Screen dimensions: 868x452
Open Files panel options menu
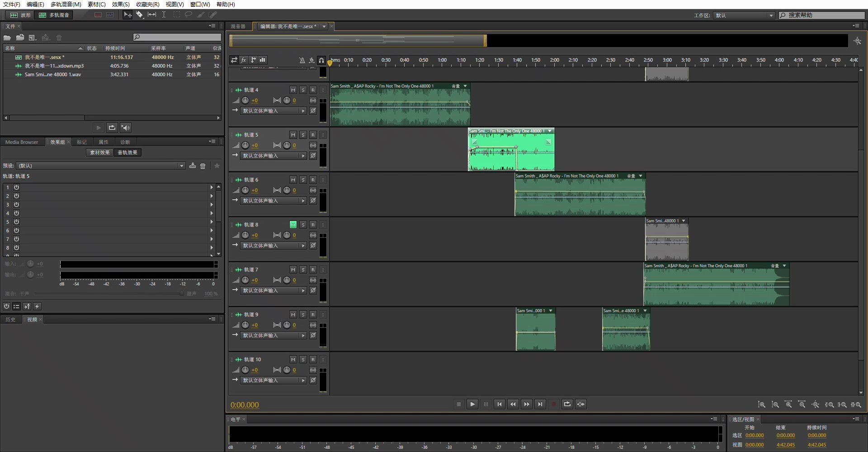coord(212,26)
